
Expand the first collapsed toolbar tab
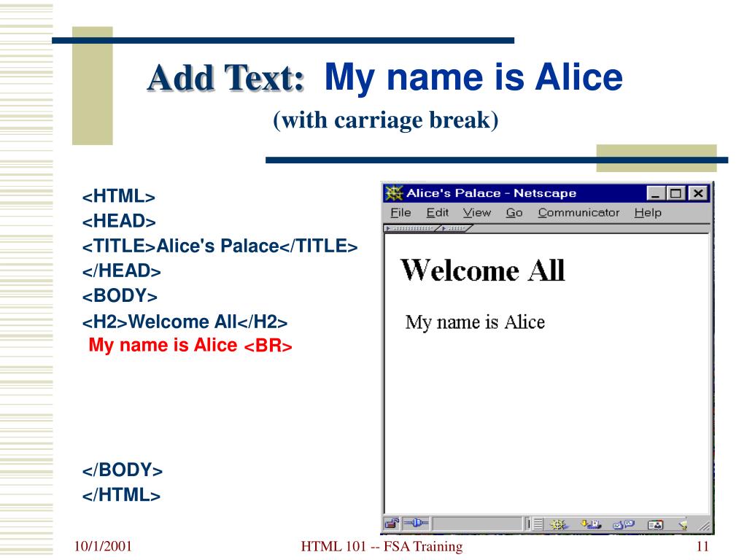[x=412, y=228]
